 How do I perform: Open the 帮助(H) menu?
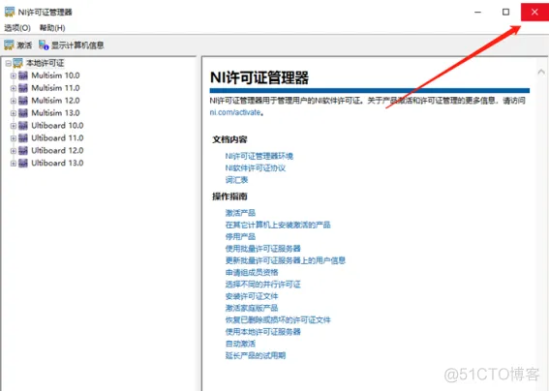tap(52, 28)
